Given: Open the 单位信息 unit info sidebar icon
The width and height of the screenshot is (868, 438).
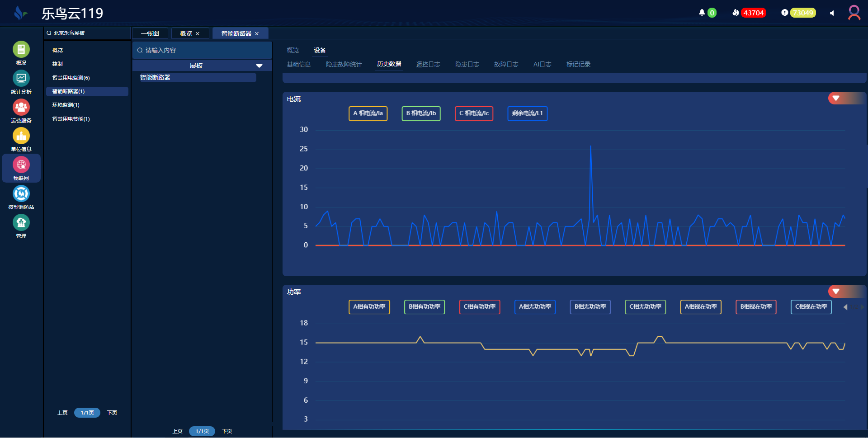Looking at the screenshot, I should pyautogui.click(x=21, y=136).
